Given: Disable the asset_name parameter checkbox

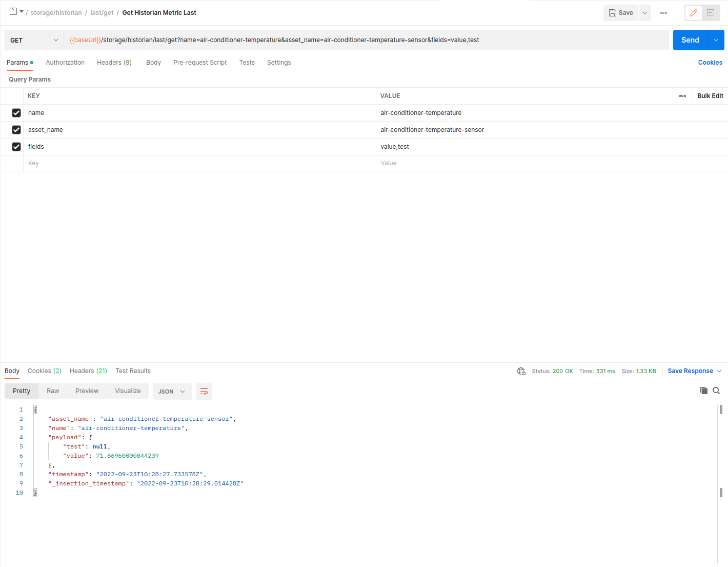Looking at the screenshot, I should pyautogui.click(x=16, y=130).
